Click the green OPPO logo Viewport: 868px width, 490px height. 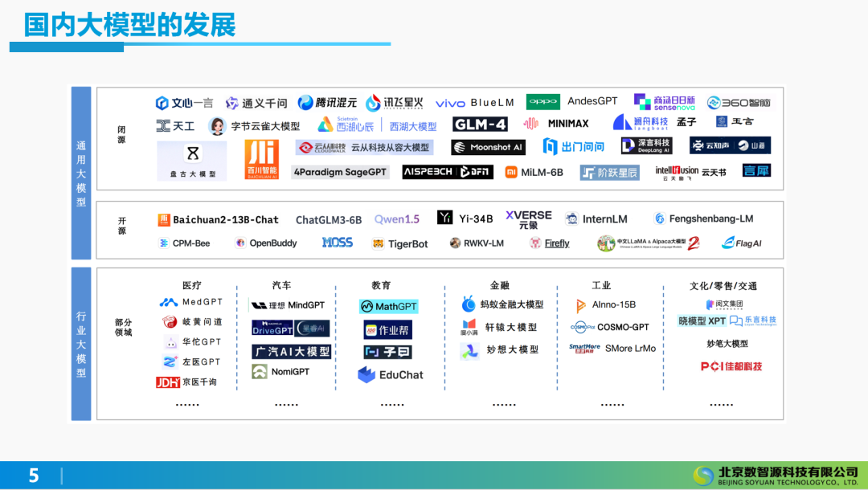[x=543, y=101]
